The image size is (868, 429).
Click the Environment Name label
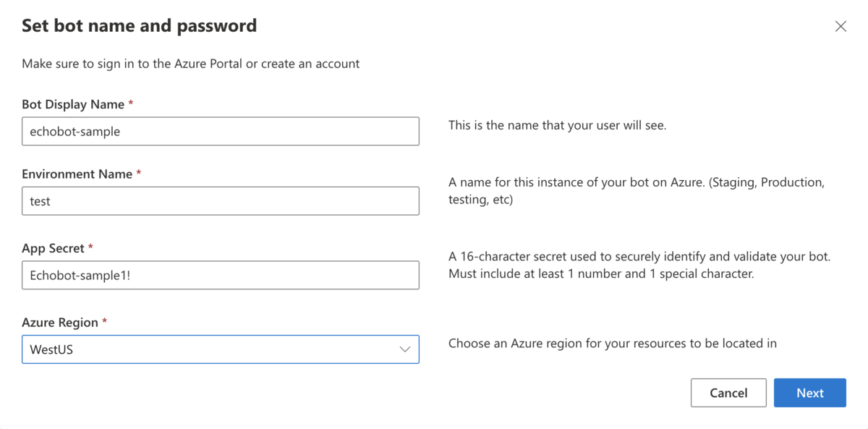point(77,174)
